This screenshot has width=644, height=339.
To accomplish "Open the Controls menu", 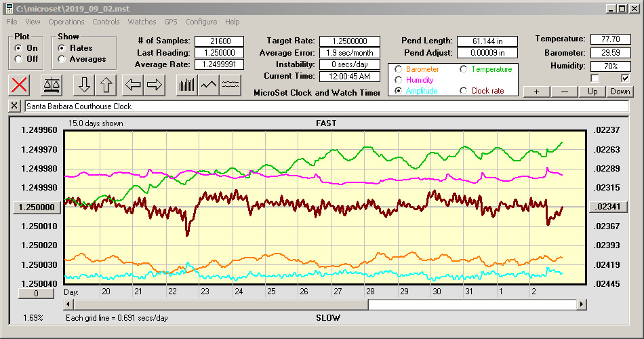I will 106,22.
